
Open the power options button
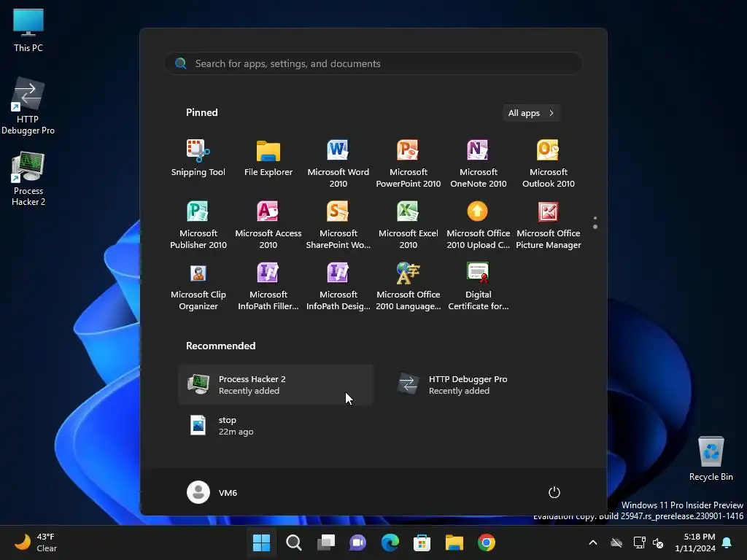(x=554, y=492)
